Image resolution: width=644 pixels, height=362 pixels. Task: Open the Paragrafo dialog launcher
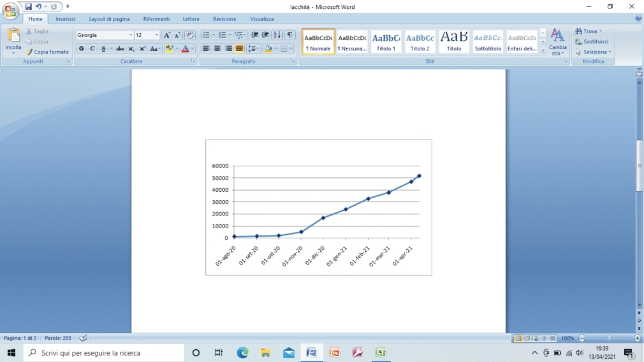293,61
